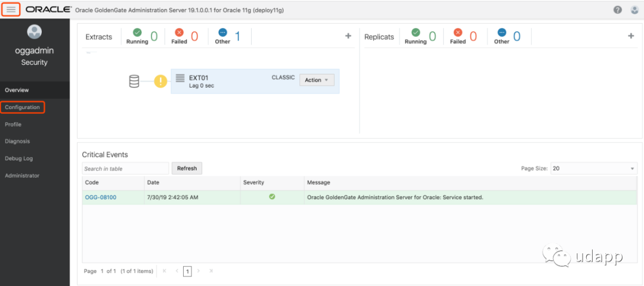Viewport: 644px width, 286px height.
Task: Open the user account icon in header
Action: coord(634,10)
